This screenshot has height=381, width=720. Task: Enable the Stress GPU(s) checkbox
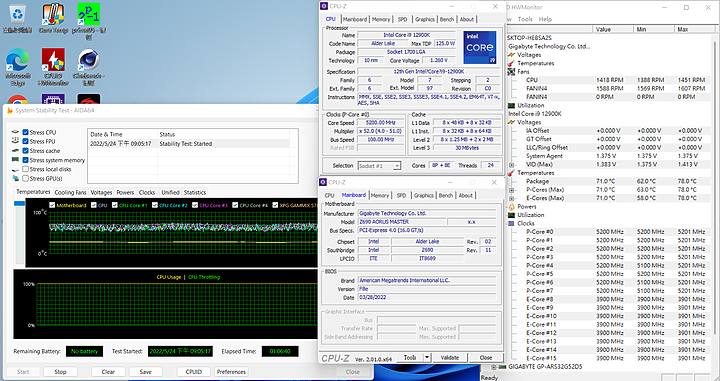[26, 179]
